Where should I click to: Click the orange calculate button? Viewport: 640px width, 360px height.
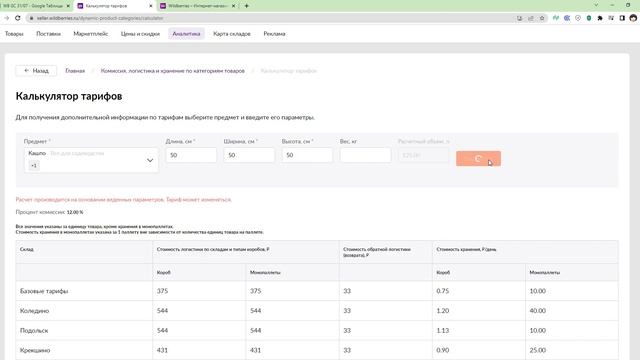pos(478,158)
